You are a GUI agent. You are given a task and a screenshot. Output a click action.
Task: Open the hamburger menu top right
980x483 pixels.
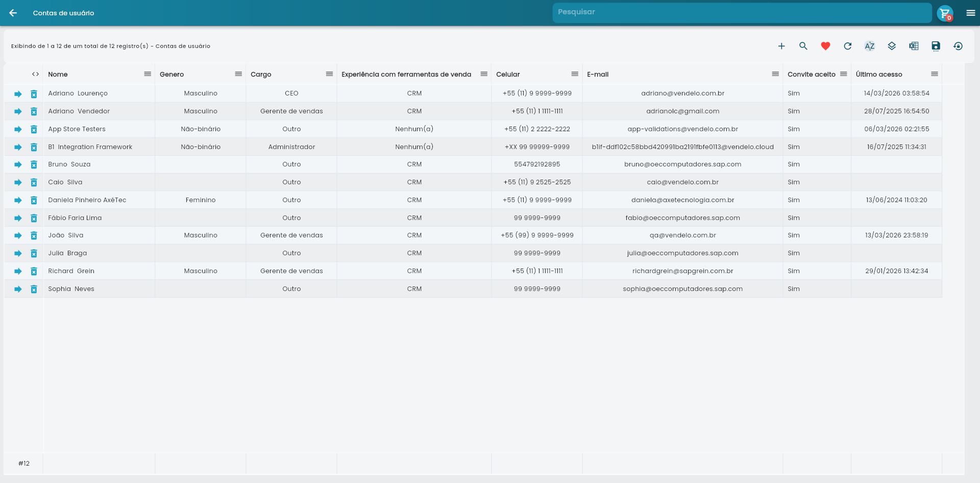tap(970, 13)
